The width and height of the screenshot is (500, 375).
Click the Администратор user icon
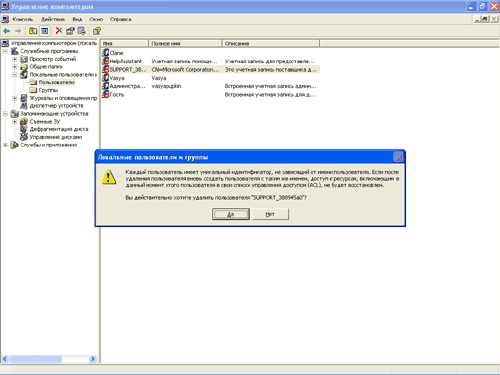pos(106,86)
